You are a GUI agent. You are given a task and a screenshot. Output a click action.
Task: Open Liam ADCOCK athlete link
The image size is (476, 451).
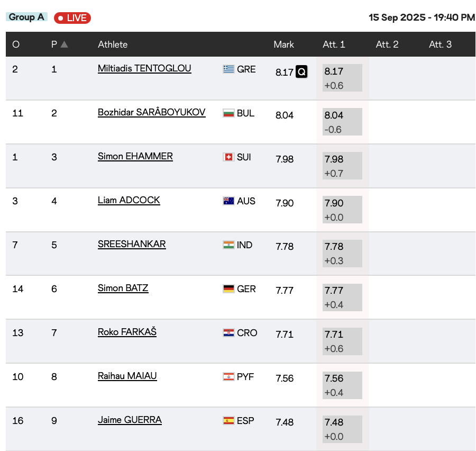[x=129, y=200]
